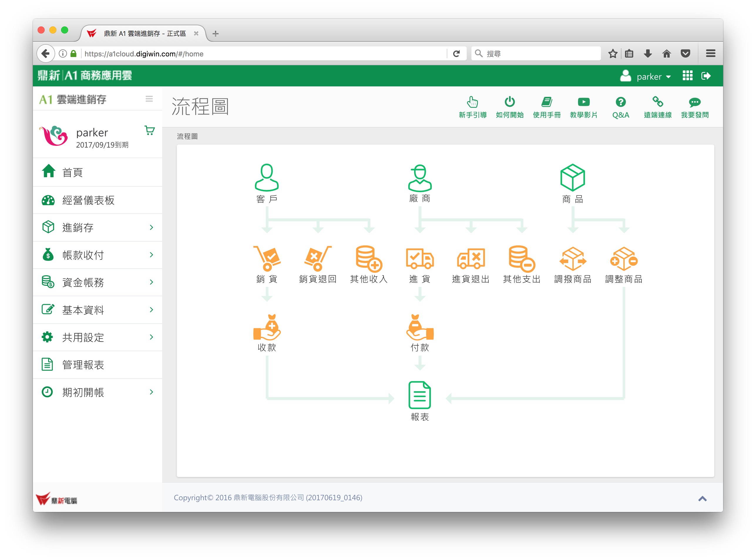Collapse sidebar using the hamburger toggle
Image resolution: width=756 pixels, height=559 pixels.
149,99
